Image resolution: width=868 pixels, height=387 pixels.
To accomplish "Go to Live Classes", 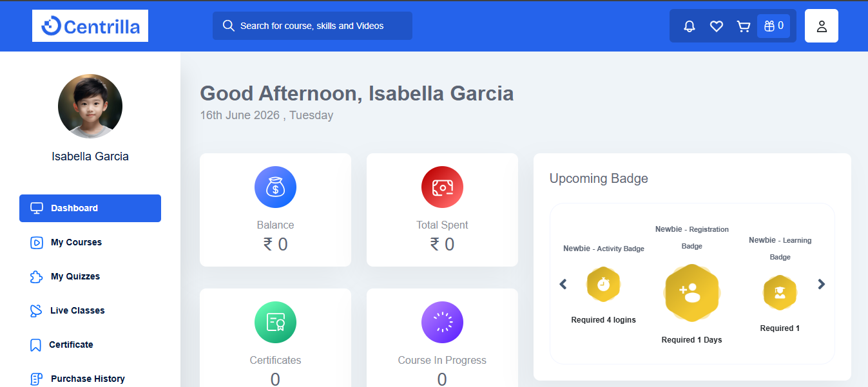I will [x=90, y=310].
